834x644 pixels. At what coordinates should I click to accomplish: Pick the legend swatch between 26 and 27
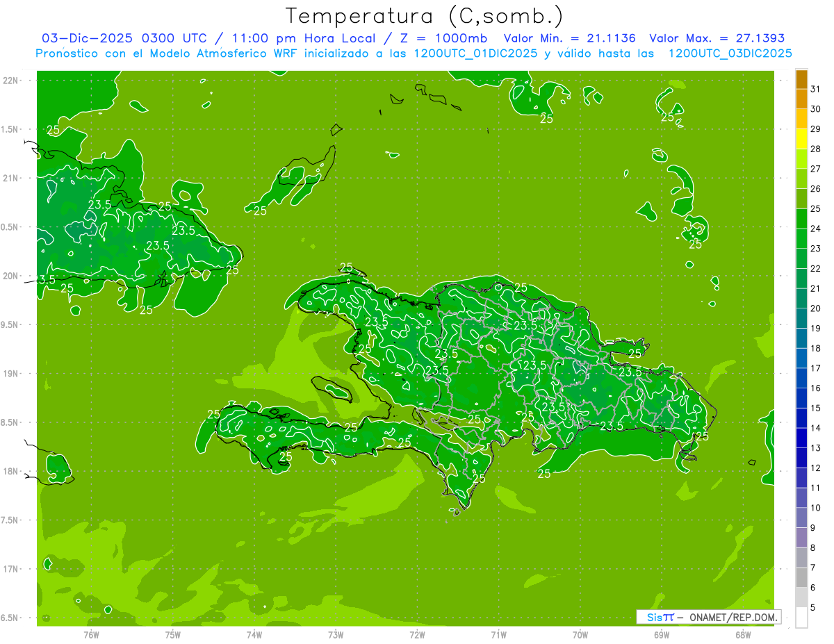801,179
